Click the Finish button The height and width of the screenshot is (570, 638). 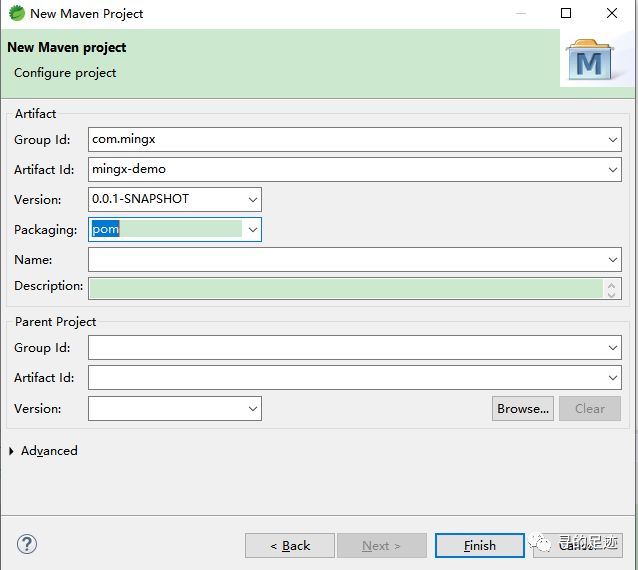click(x=480, y=545)
